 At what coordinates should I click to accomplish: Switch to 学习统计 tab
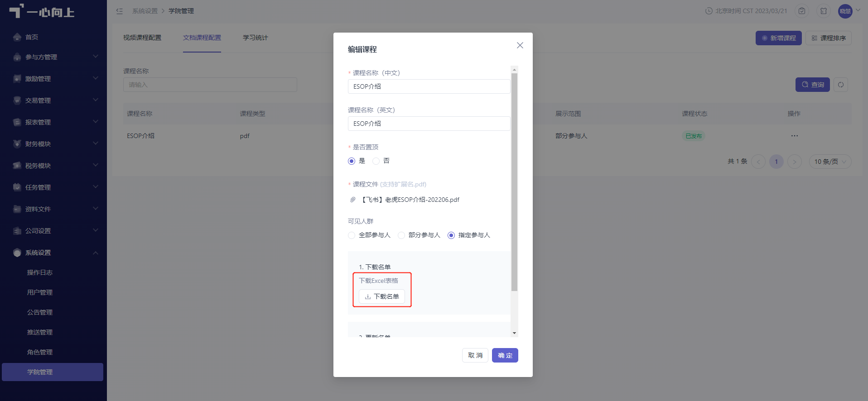coord(256,38)
